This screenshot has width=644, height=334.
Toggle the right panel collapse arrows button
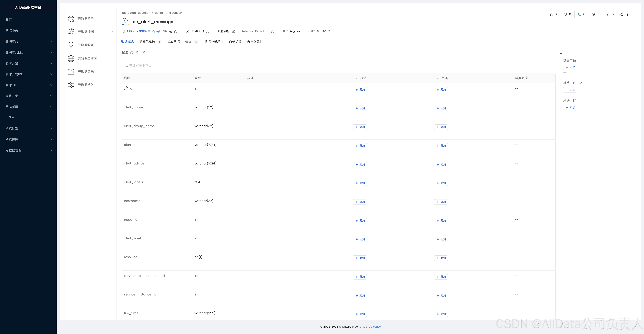[x=561, y=53]
